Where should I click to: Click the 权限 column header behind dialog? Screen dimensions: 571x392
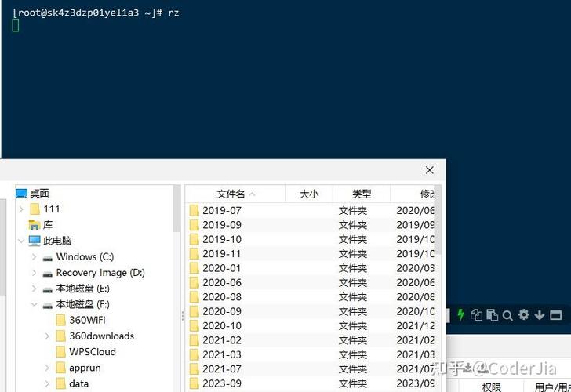[492, 387]
